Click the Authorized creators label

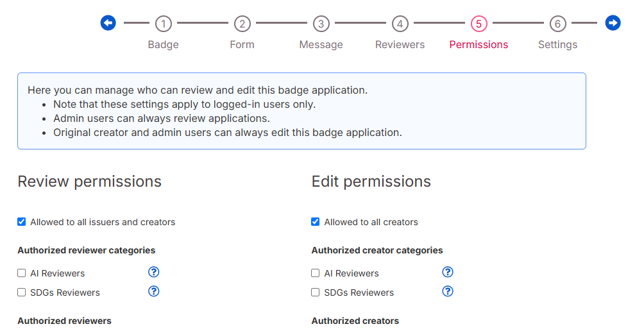[x=355, y=321]
